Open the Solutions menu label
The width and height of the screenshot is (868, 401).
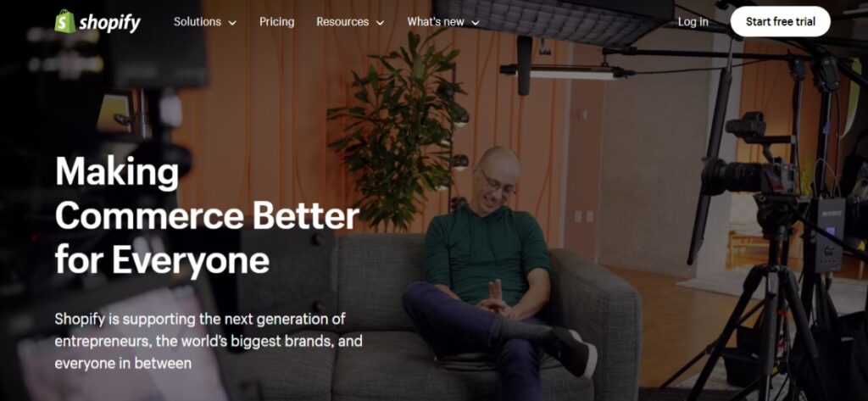(x=197, y=21)
